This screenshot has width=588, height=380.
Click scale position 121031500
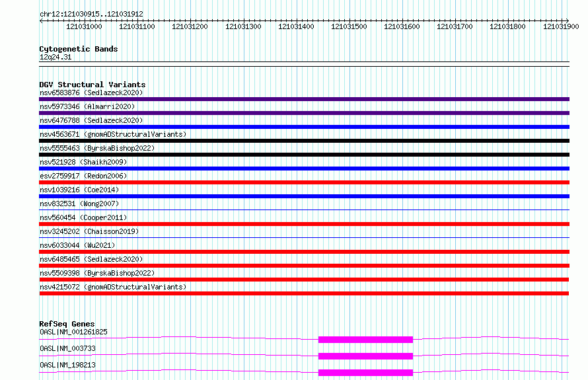point(349,26)
